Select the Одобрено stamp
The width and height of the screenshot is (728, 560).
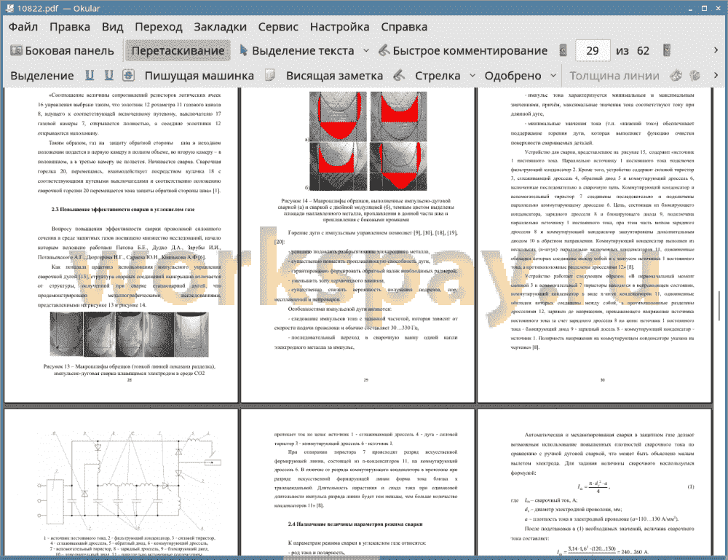pos(513,76)
